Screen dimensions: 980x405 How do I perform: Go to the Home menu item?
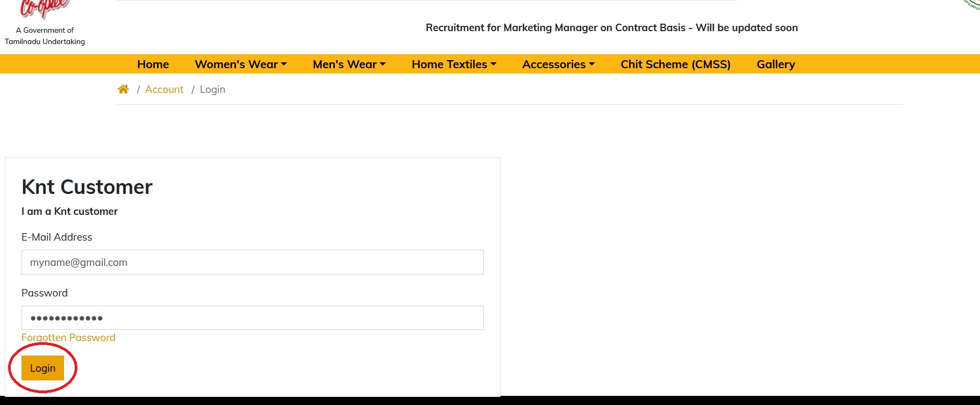point(153,64)
